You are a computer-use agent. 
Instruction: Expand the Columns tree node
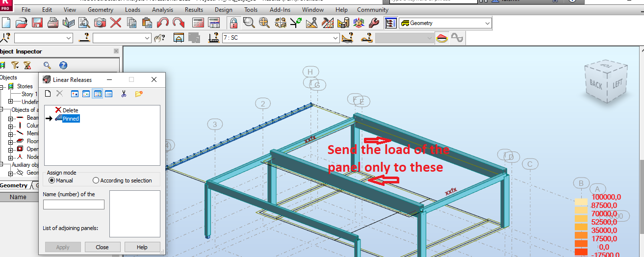coord(10,126)
